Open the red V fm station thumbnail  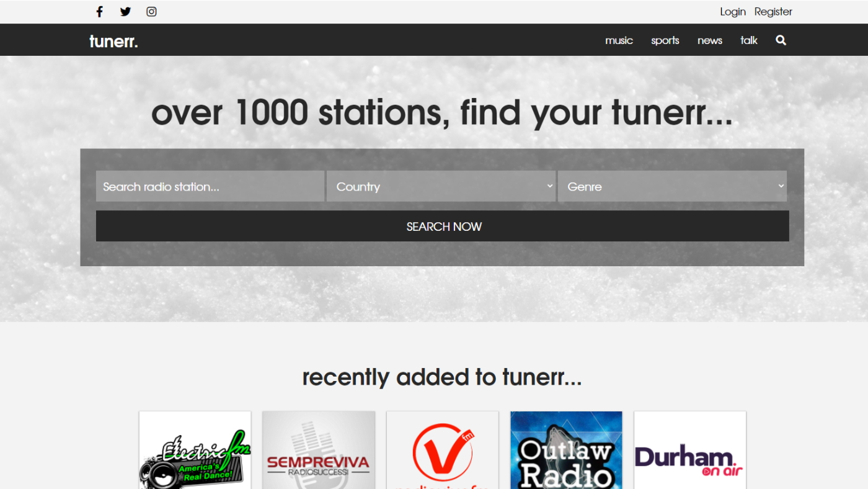[443, 450]
